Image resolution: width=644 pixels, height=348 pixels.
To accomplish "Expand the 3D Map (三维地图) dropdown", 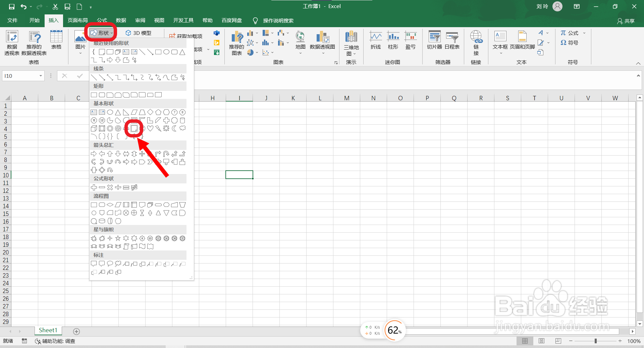I will coord(355,54).
